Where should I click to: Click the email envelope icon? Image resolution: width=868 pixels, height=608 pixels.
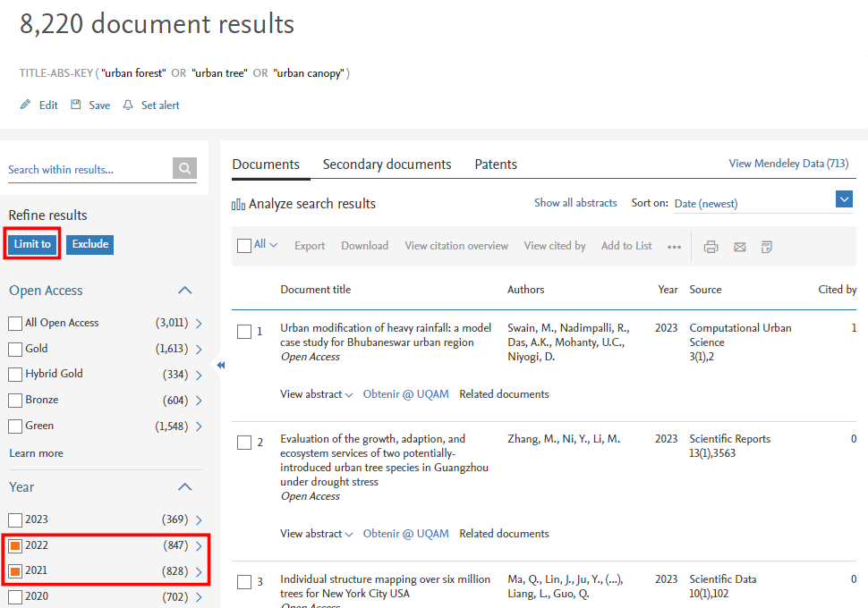(740, 247)
